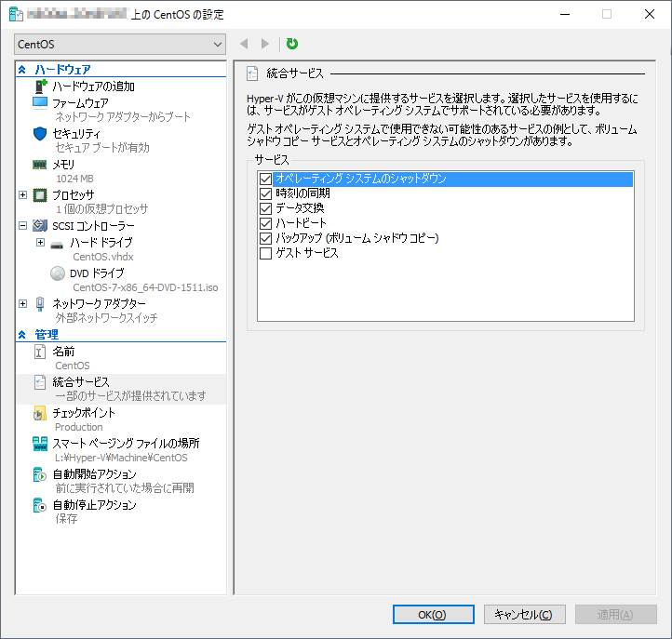Close the settings window

pyautogui.click(x=650, y=14)
